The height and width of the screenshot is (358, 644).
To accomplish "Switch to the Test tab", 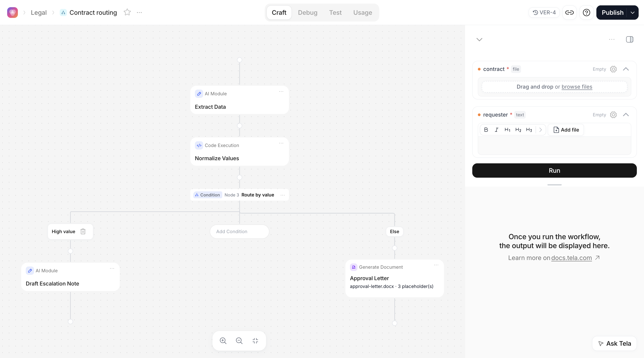I will pos(335,13).
